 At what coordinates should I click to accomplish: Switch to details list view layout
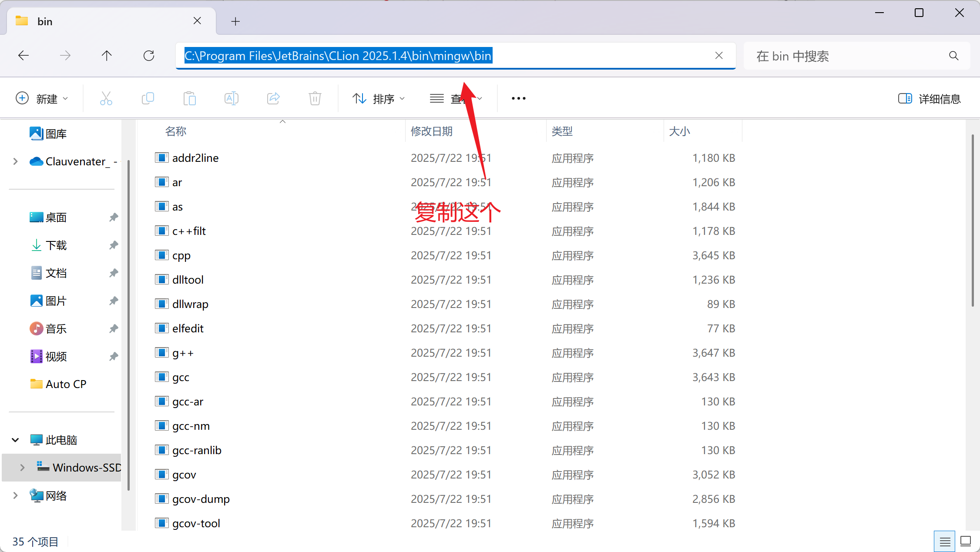tap(944, 542)
